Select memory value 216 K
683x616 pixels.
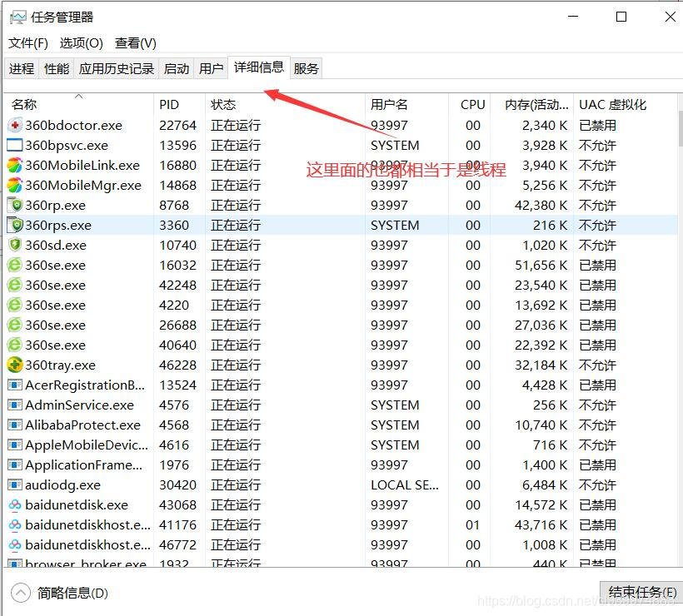tap(550, 225)
